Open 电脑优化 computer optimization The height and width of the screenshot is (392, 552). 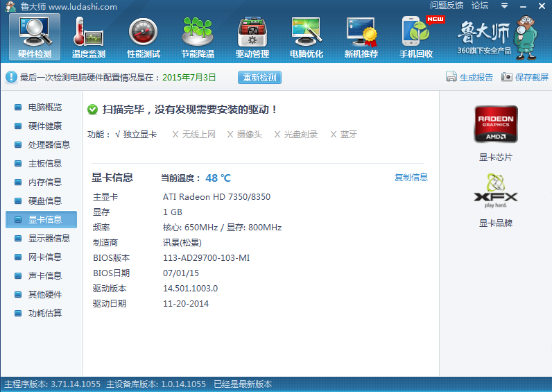tap(307, 37)
